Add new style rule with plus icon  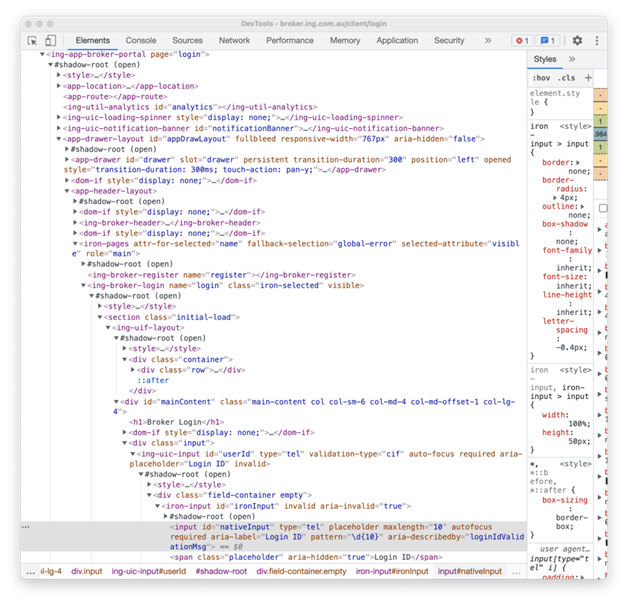(588, 78)
